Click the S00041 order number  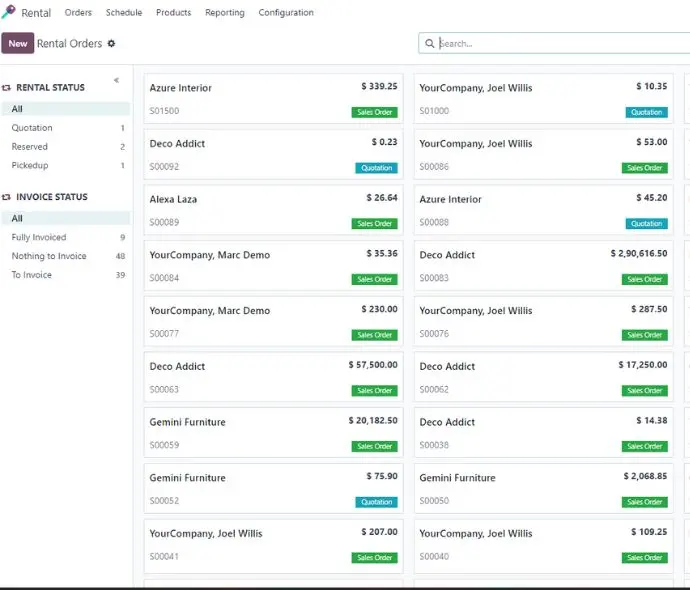click(164, 557)
